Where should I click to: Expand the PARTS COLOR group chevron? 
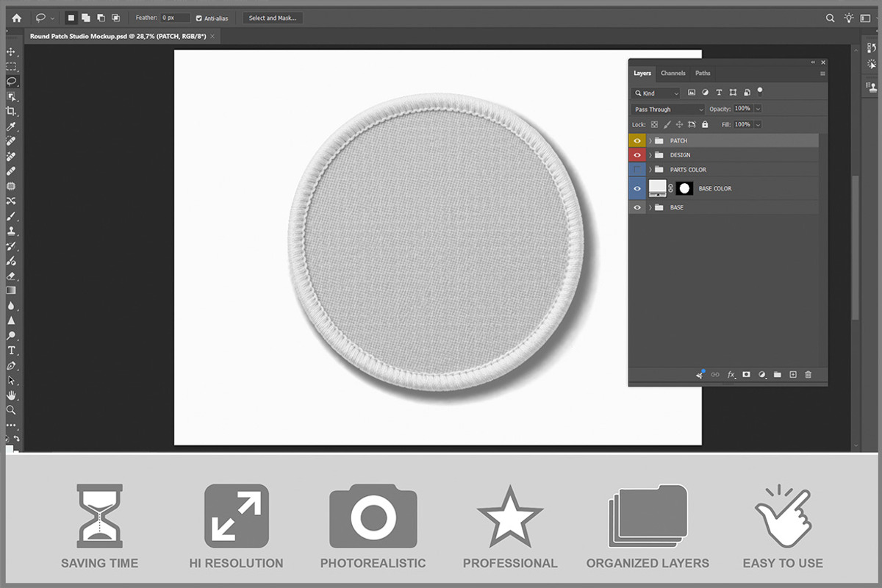[650, 170]
